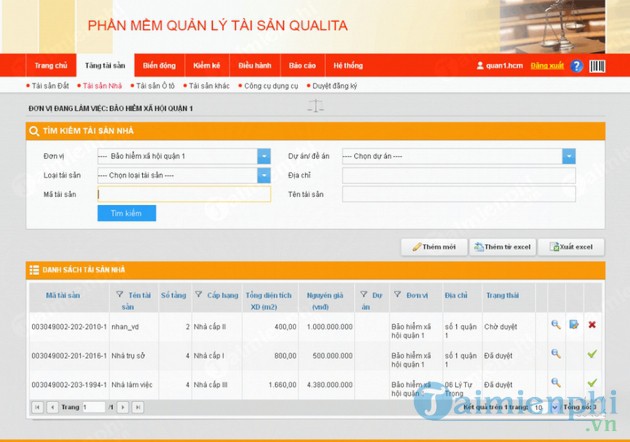
Task: Edit asset nhan_vd using pencil icon
Action: tap(574, 324)
